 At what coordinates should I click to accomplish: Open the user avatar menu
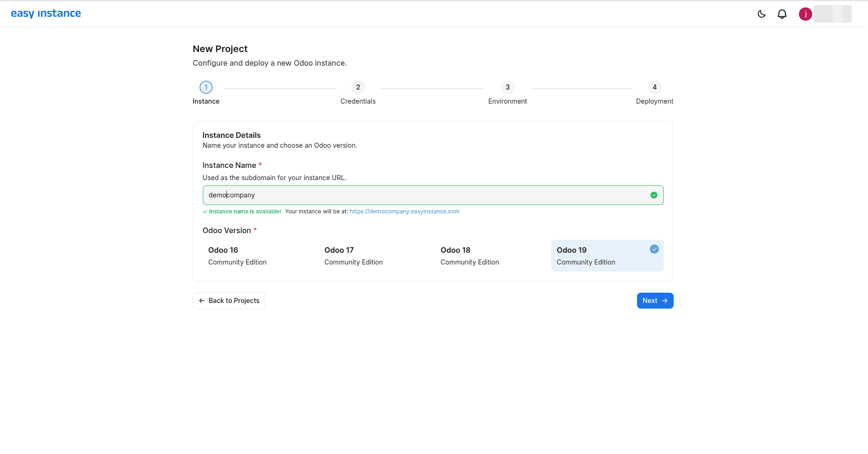806,14
